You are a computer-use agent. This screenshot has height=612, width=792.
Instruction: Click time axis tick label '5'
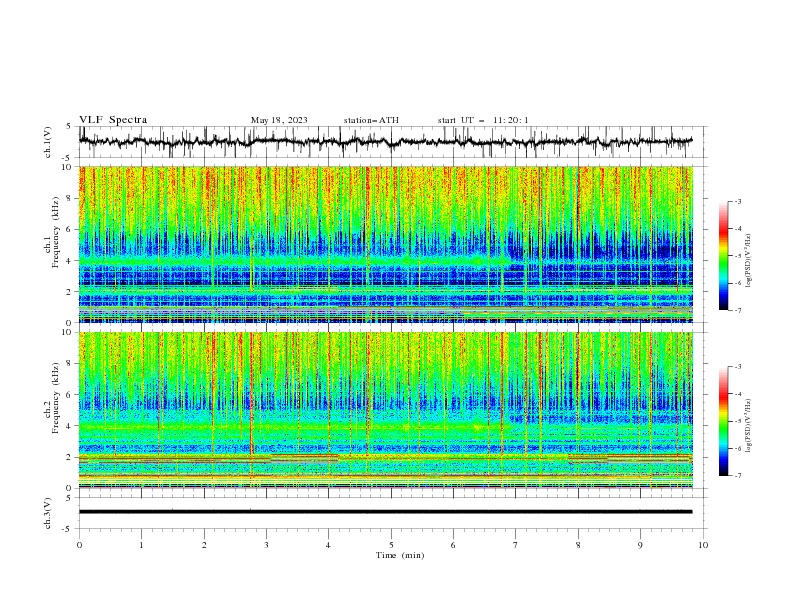coord(391,545)
